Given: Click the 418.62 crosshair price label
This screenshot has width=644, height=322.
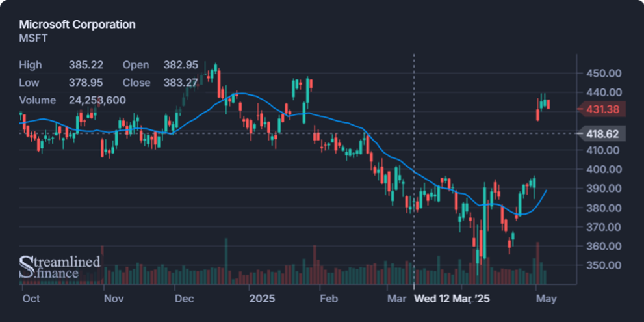Looking at the screenshot, I should [603, 133].
